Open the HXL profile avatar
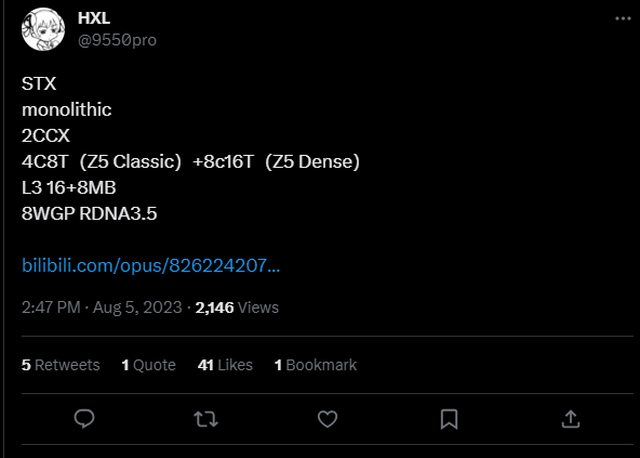Screen dimensions: 640x458 point(44,29)
